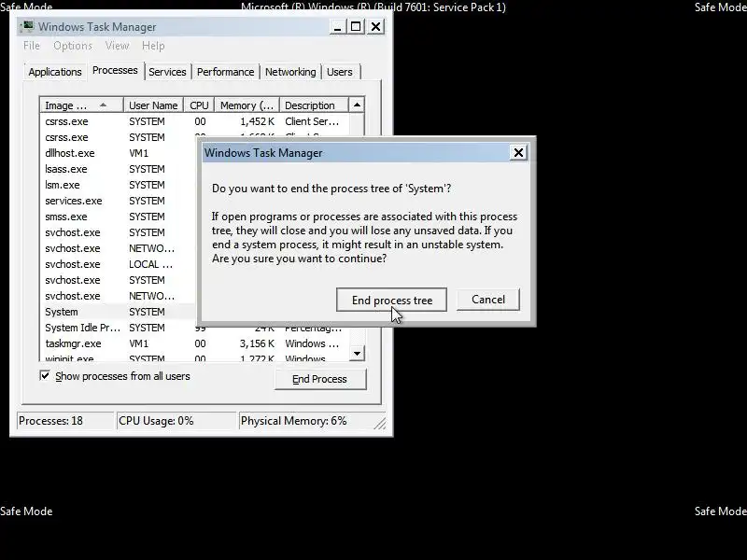This screenshot has height=560, width=747.
Task: Sort by User Name column header
Action: (x=153, y=105)
